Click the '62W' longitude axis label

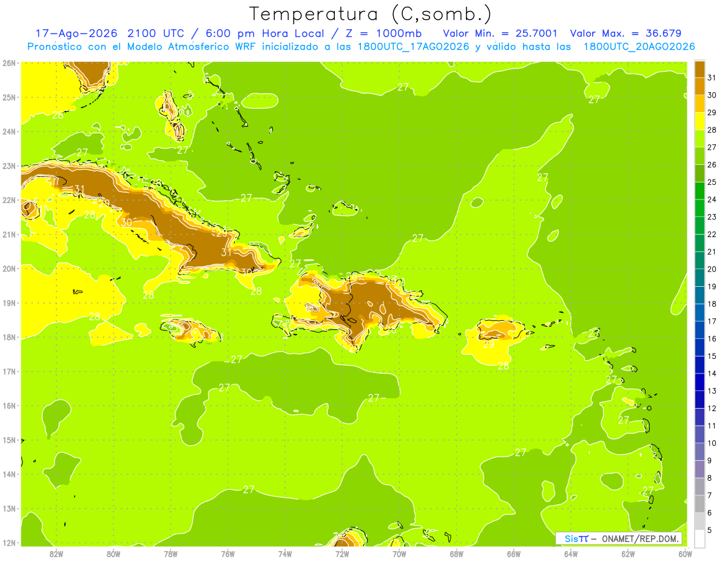628,554
